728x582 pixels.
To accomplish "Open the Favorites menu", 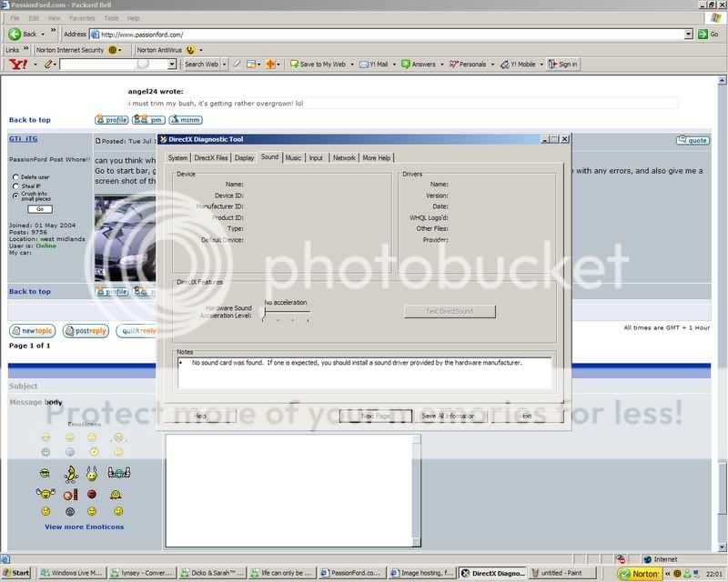I will tap(82, 18).
